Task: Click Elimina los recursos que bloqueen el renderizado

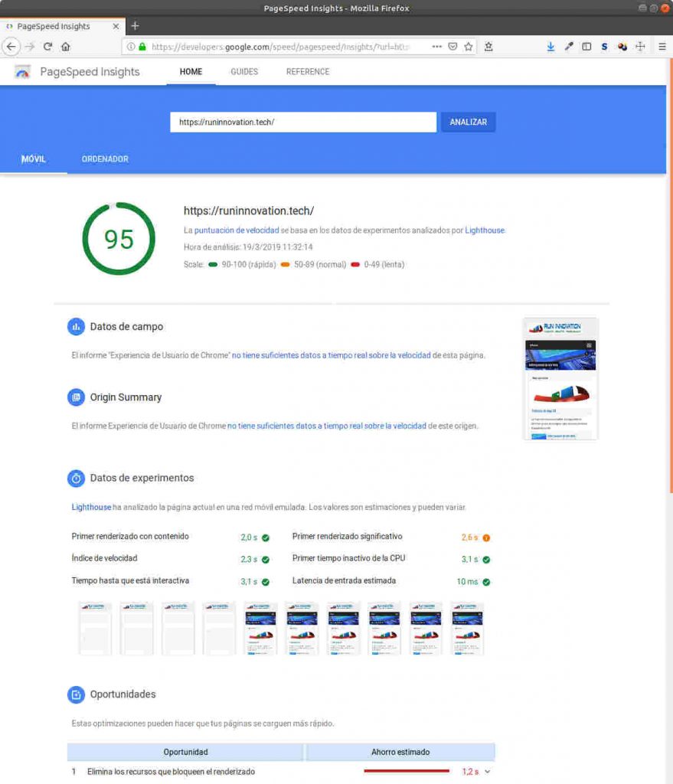Action: [171, 772]
